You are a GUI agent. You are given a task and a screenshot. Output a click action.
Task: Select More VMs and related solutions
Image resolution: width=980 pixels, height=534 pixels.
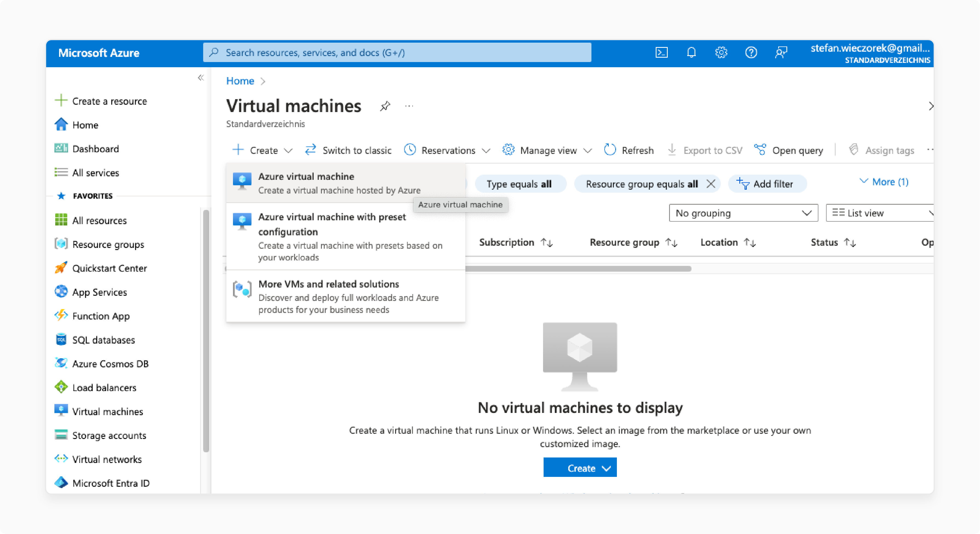point(345,296)
